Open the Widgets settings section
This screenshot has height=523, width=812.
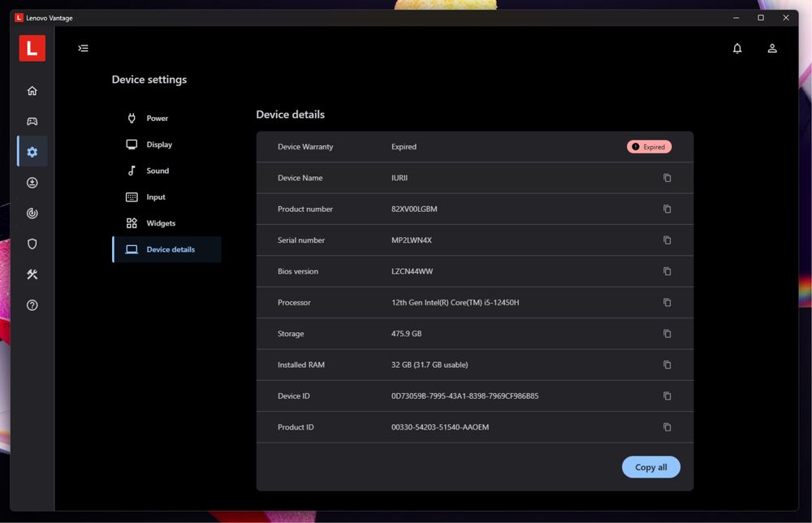(166, 223)
